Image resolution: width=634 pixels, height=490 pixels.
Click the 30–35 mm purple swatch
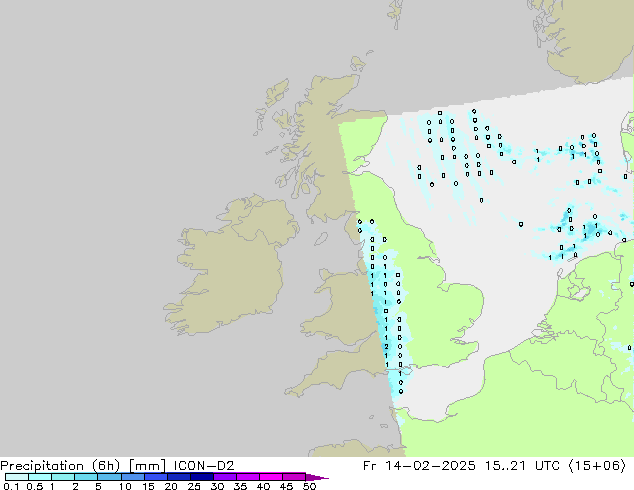(x=224, y=477)
